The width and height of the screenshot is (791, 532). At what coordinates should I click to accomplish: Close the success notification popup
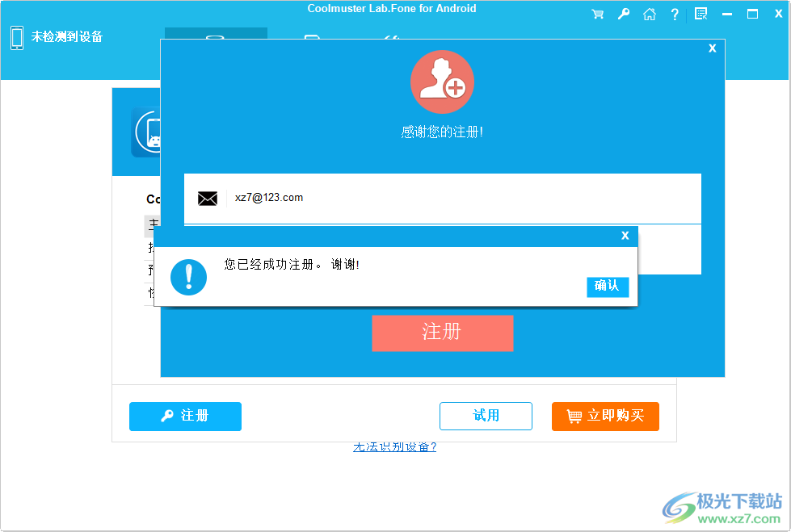point(625,235)
